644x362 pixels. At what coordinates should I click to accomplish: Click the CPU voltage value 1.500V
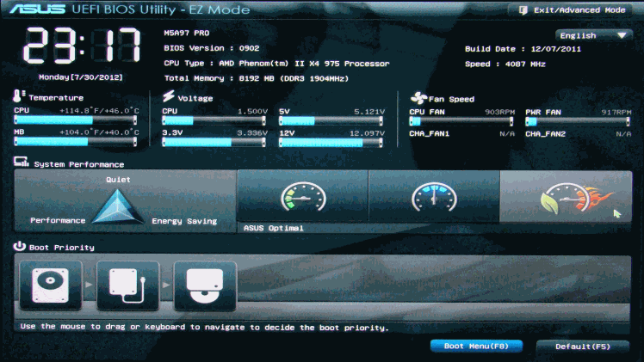pos(252,112)
